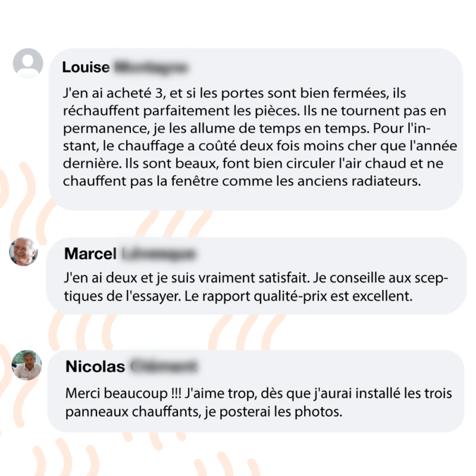Select Nicolas's 'Merci beaucoup' comment text
The width and height of the screenshot is (476, 476).
pos(259,403)
